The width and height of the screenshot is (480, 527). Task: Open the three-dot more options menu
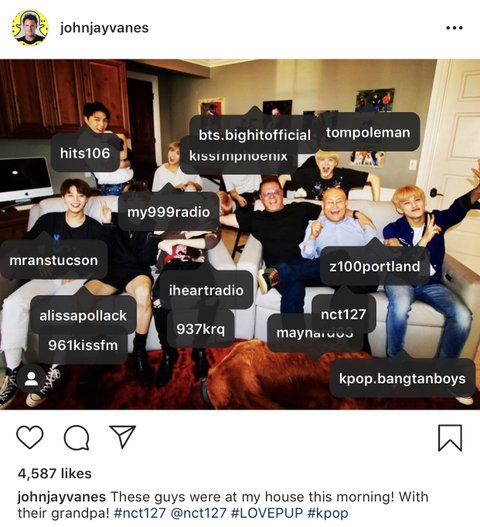(454, 28)
